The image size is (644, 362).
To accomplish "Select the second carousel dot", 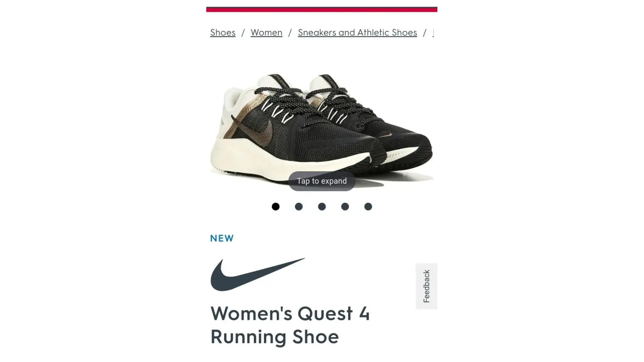I will coord(299,207).
